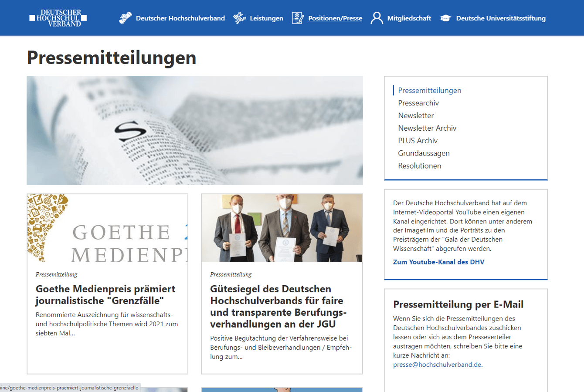This screenshot has width=584, height=392.
Task: Follow the Zum Youtube-Kanal des DHV link
Action: 438,262
